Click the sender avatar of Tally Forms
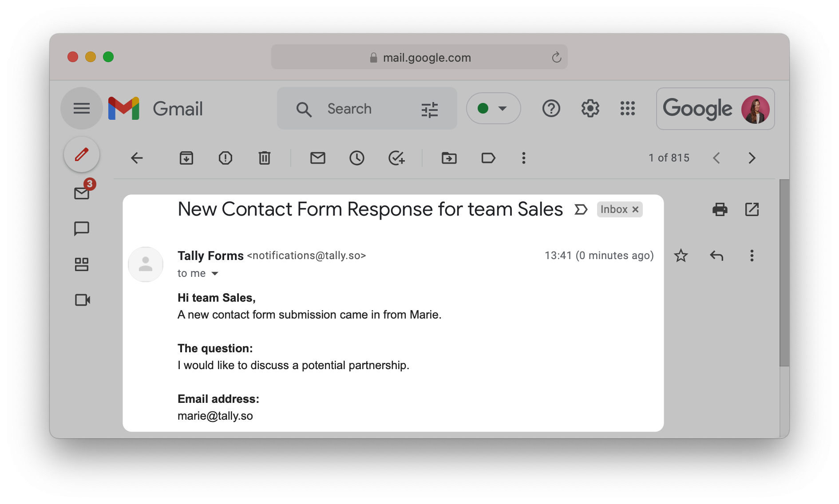Viewport: 839px width, 504px height. [x=146, y=264]
